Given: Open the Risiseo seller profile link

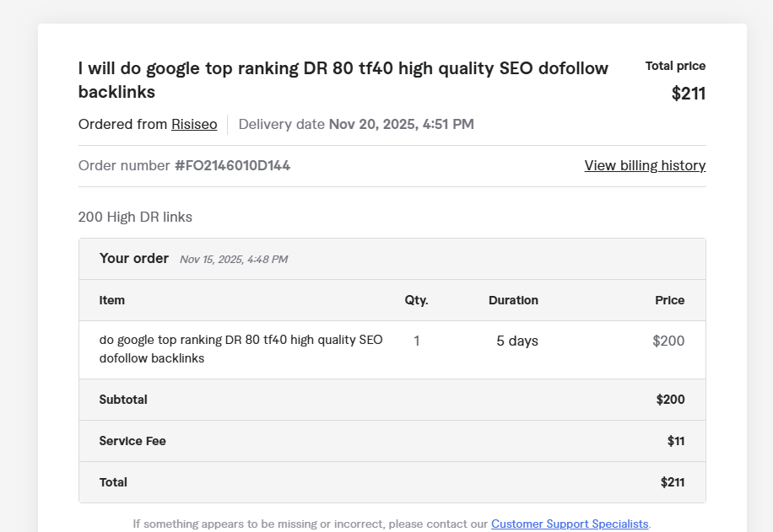Looking at the screenshot, I should (194, 125).
